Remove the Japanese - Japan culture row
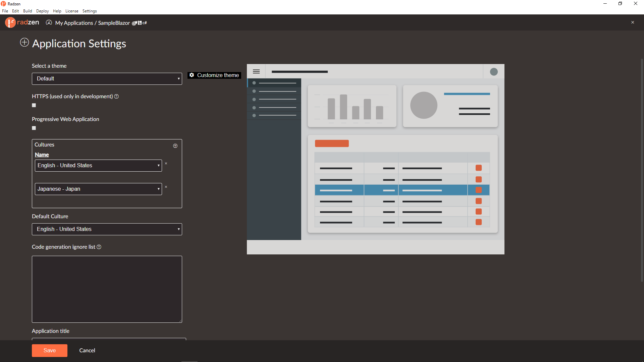The height and width of the screenshot is (362, 644). (x=166, y=187)
